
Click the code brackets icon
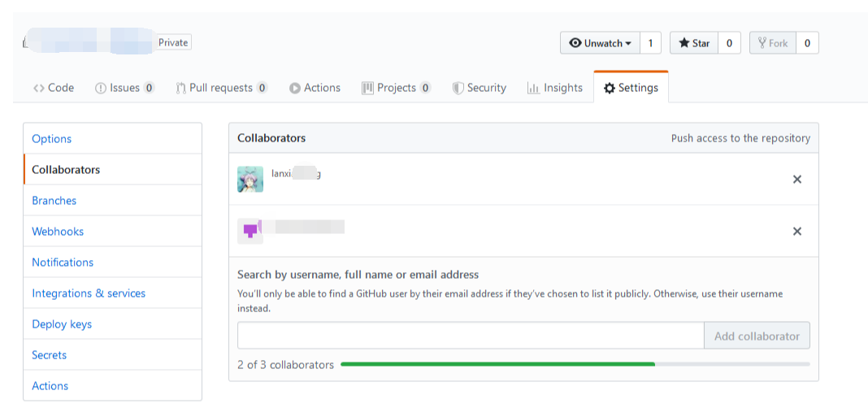pos(39,88)
